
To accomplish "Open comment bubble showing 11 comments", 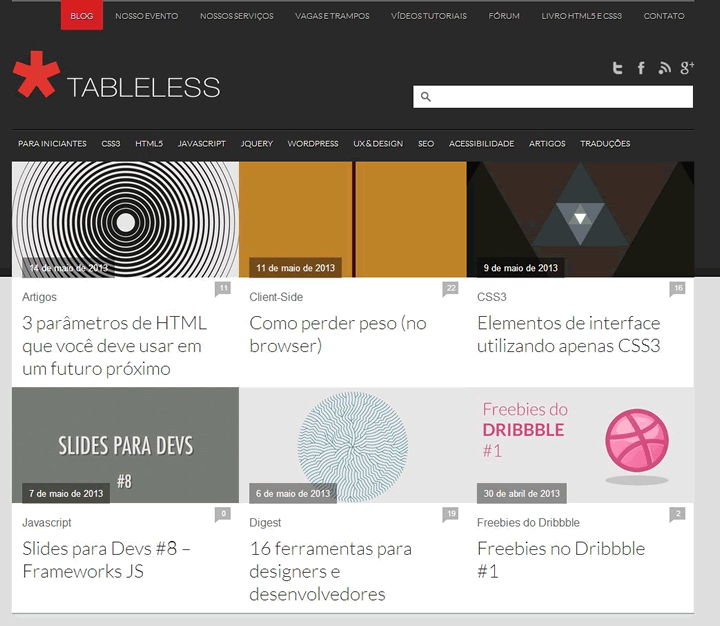I will 223,289.
